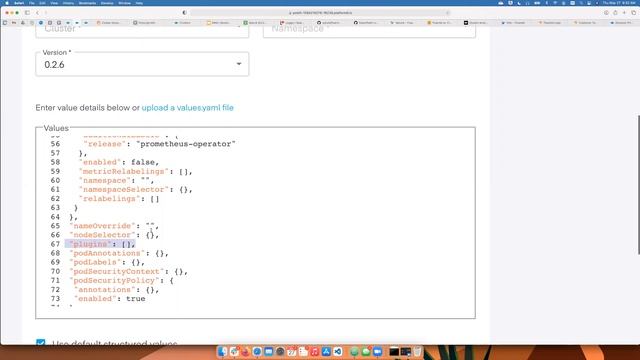Open the File menu
Viewport: 640px width, 360px height.
point(31,3)
